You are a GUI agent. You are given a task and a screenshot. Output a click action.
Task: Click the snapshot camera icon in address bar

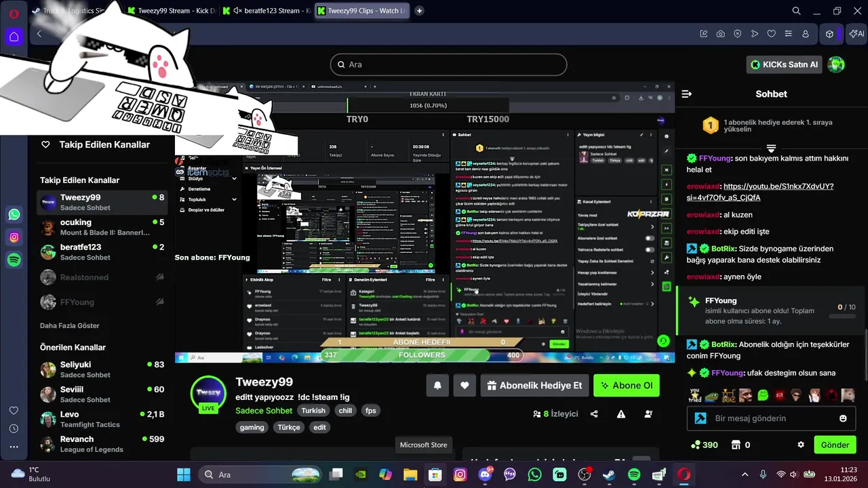(720, 34)
